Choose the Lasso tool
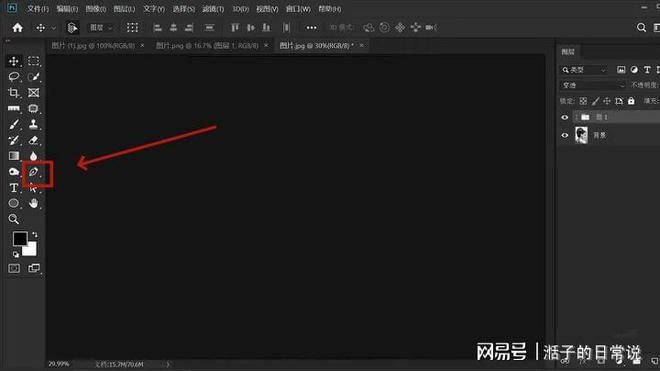The image size is (660, 371). 13,77
